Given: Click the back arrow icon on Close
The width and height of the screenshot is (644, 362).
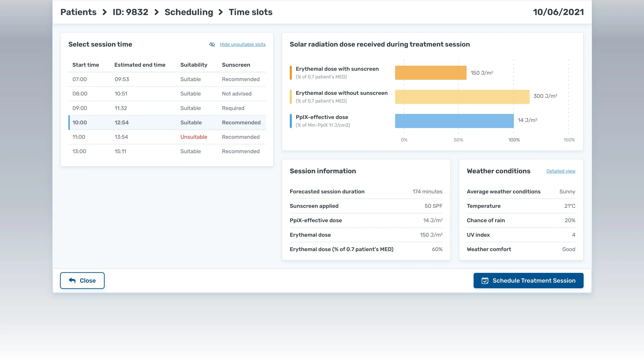Looking at the screenshot, I should tap(72, 281).
